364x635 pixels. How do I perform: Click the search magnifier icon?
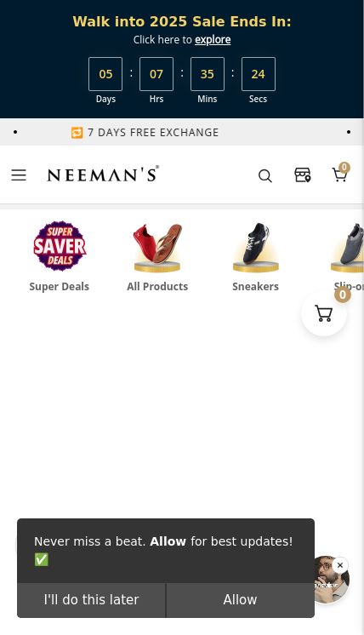264,175
